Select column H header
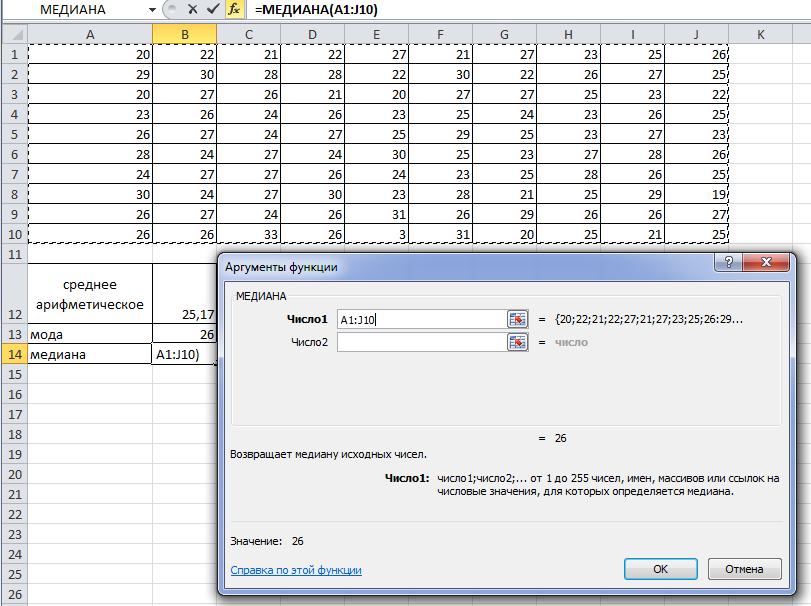Viewport: 811px width, 606px height. point(568,35)
